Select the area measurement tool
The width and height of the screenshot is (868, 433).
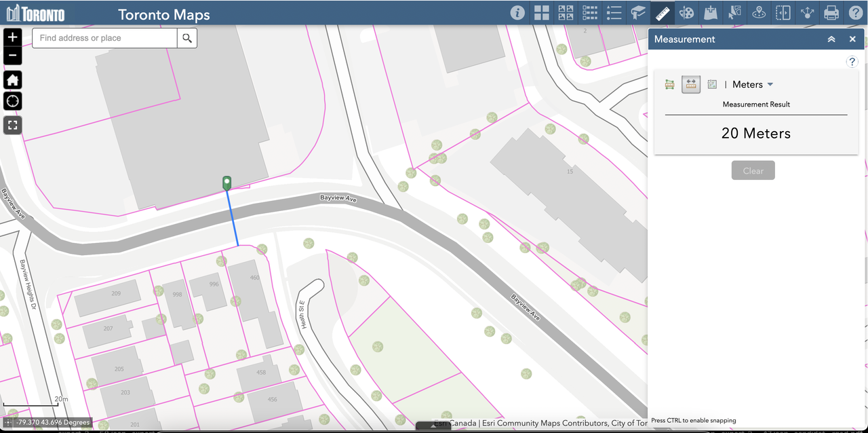669,84
